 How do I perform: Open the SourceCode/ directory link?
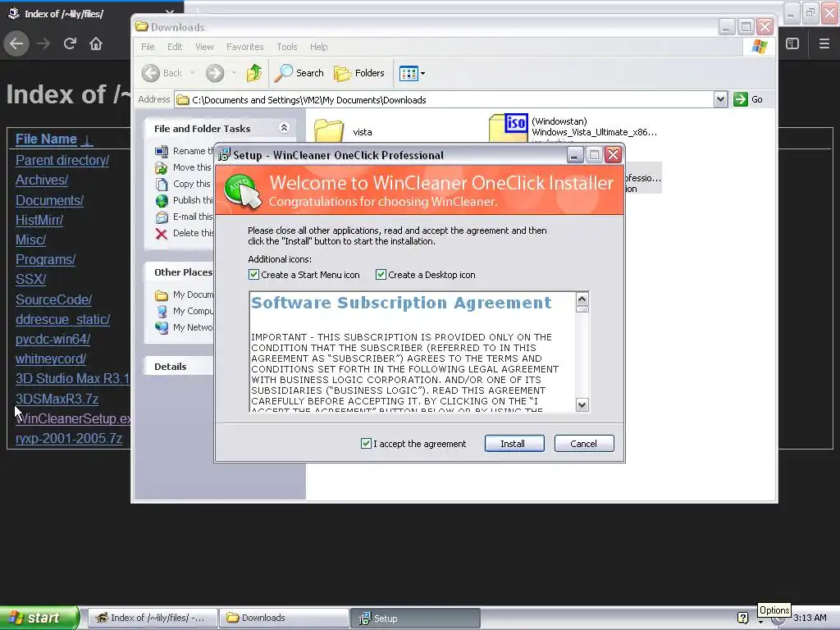coord(53,299)
